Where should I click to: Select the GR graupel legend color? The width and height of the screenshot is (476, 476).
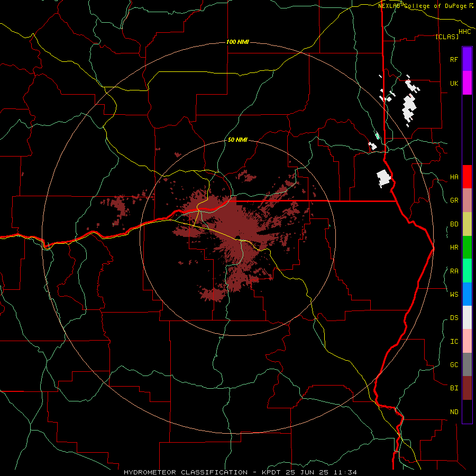pyautogui.click(x=467, y=200)
